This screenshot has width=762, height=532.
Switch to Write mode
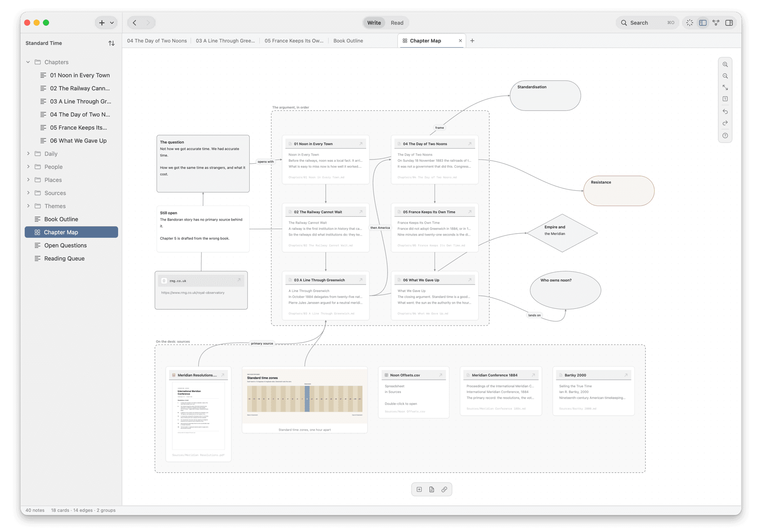374,23
